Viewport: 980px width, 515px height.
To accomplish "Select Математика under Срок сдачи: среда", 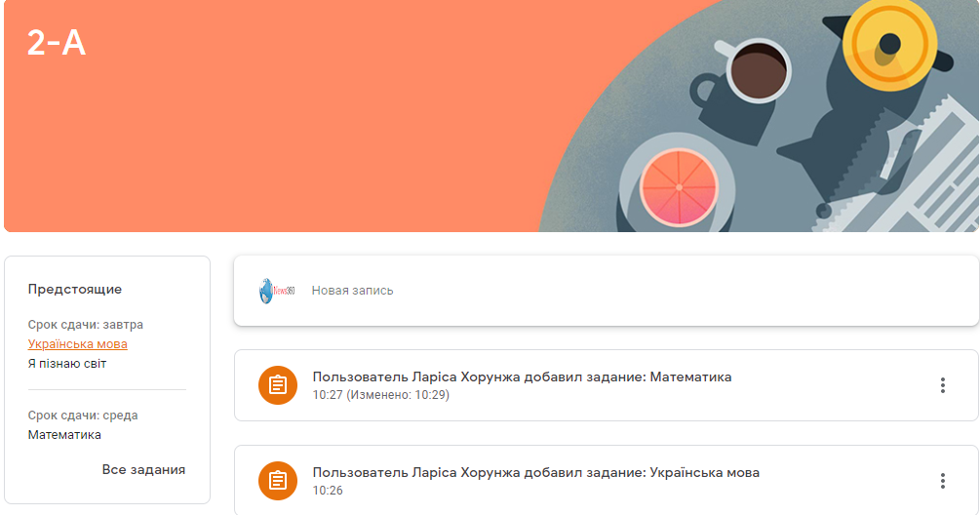I will [x=64, y=434].
